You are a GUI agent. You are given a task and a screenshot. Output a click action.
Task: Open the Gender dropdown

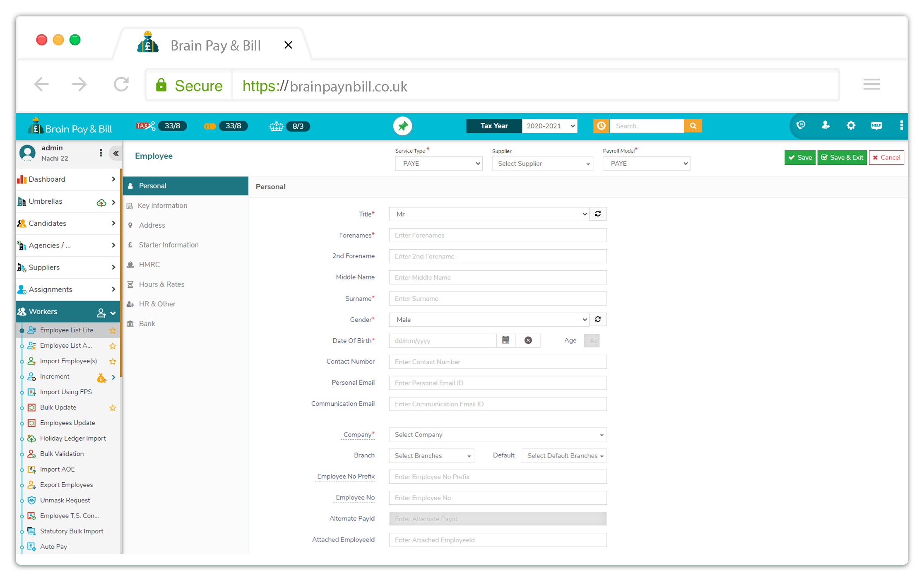(x=489, y=320)
